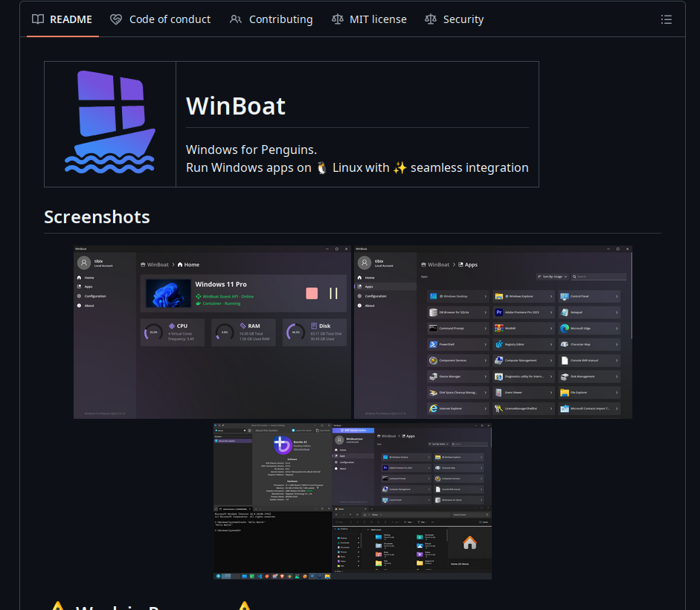Select About in the Apps screenshot sidebar
The width and height of the screenshot is (700, 610).
tap(370, 306)
